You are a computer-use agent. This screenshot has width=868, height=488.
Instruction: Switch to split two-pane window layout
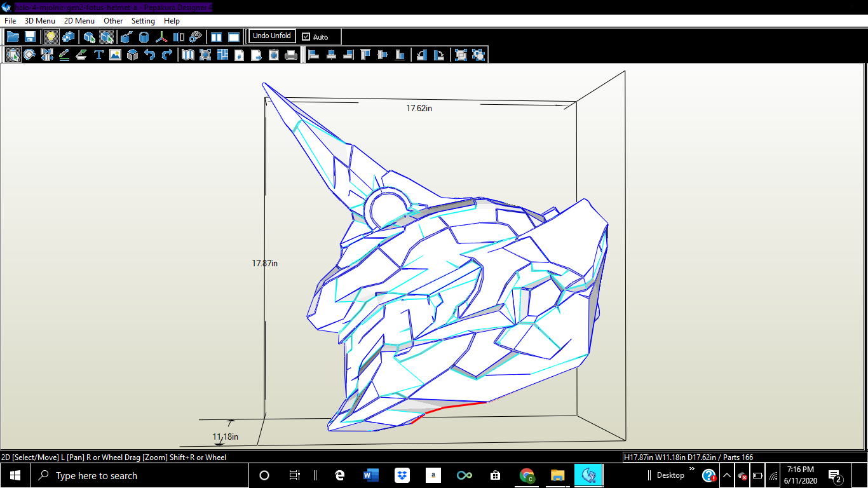click(x=217, y=37)
